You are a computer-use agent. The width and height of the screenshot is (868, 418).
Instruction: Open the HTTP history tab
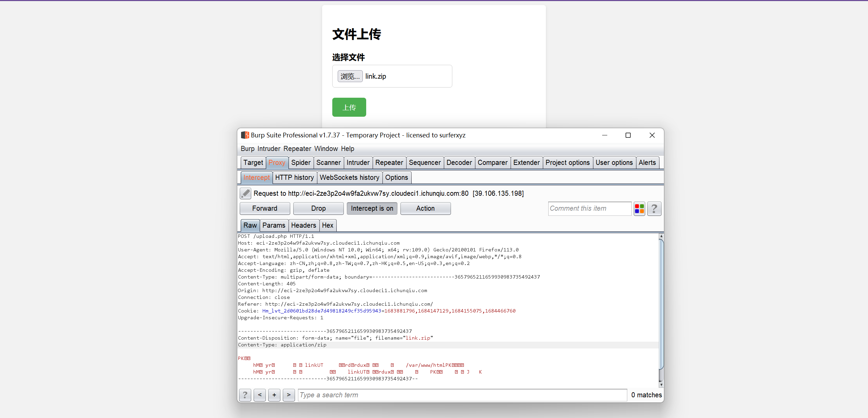294,177
